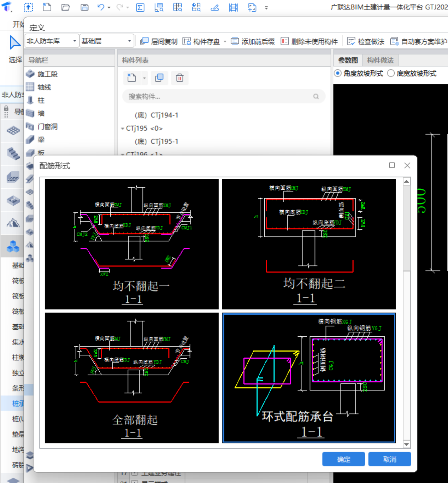Choose 均不翻起二 reinforcement thumbnail
Screen dimensions: 448x483
pos(309,244)
